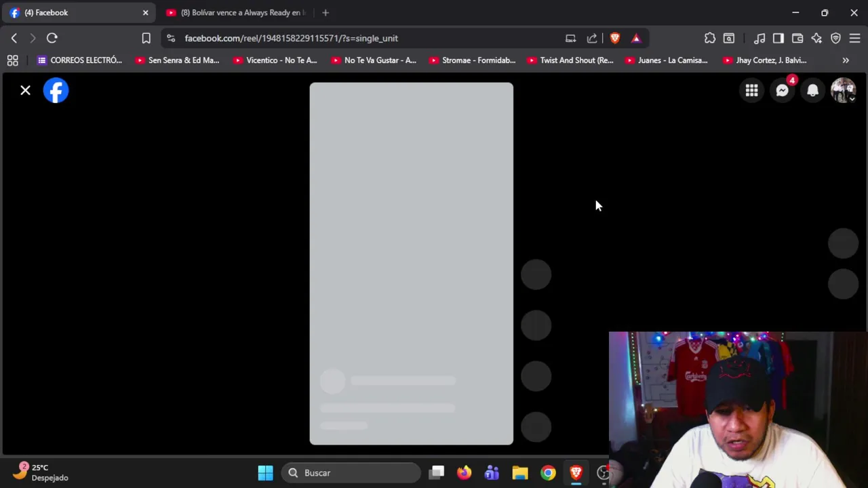Image resolution: width=868 pixels, height=488 pixels.
Task: Open the account profile picture dropdown
Action: pos(843,90)
